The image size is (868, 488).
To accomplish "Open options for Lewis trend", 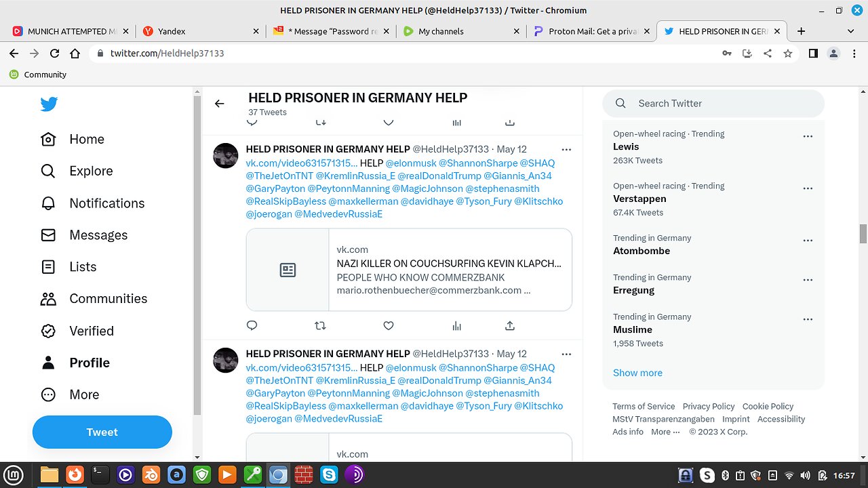I will coord(808,136).
